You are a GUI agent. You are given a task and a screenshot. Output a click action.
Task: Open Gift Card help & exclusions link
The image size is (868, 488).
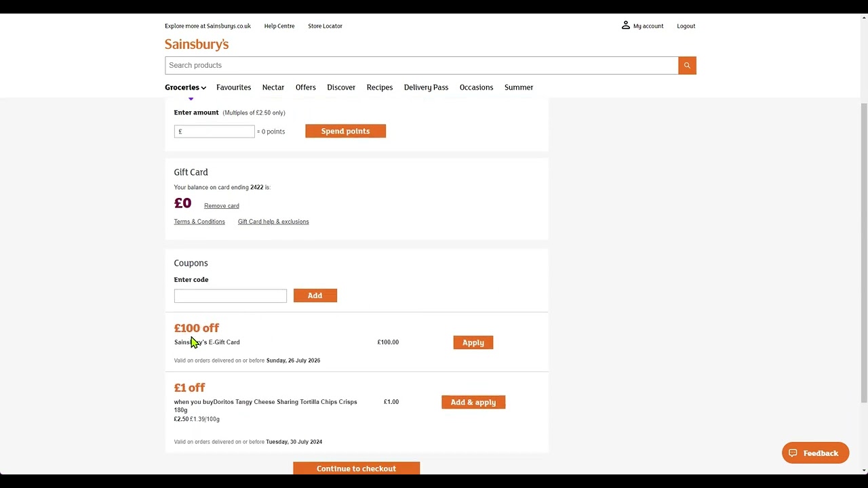point(273,222)
